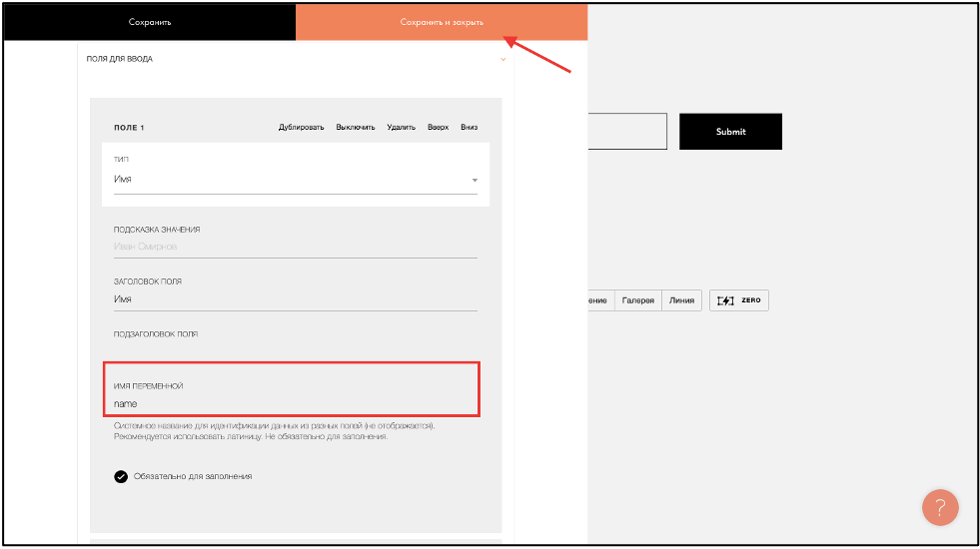Click the black Сохранить button
Image resolution: width=980 pixels, height=549 pixels.
[x=150, y=22]
